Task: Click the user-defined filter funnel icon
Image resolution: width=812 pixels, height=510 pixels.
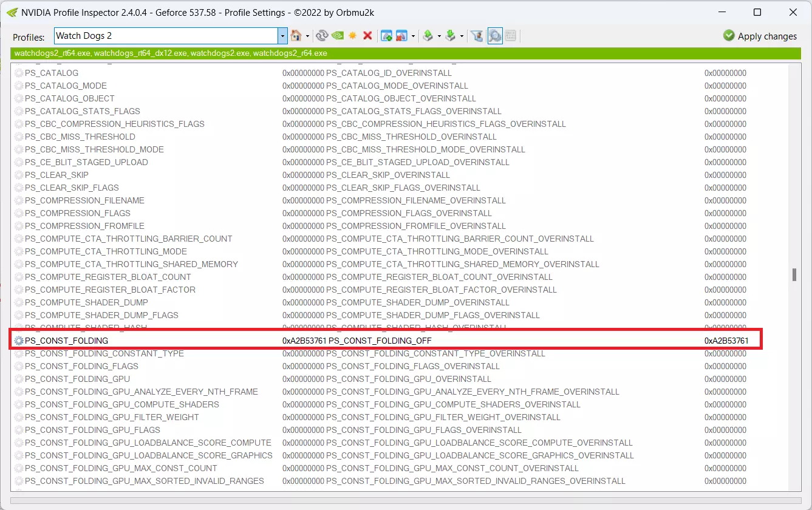Action: tap(477, 36)
